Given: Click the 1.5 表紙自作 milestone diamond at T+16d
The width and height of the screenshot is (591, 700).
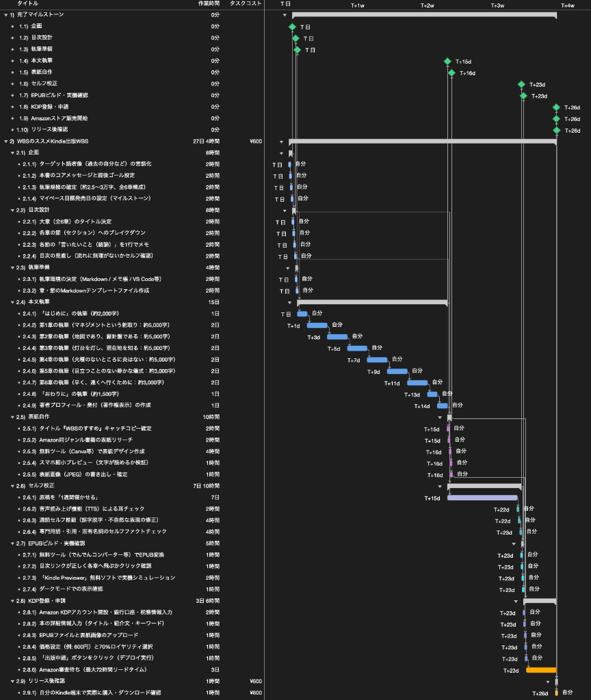Looking at the screenshot, I should 451,72.
